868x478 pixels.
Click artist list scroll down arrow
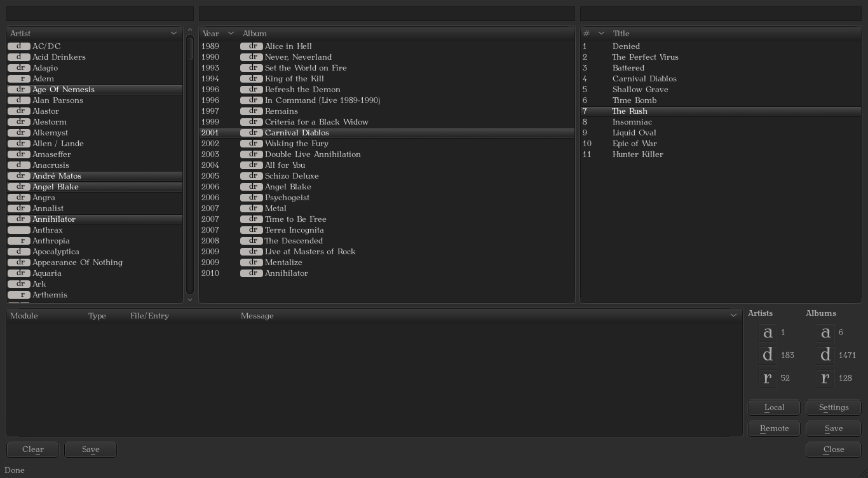[189, 299]
